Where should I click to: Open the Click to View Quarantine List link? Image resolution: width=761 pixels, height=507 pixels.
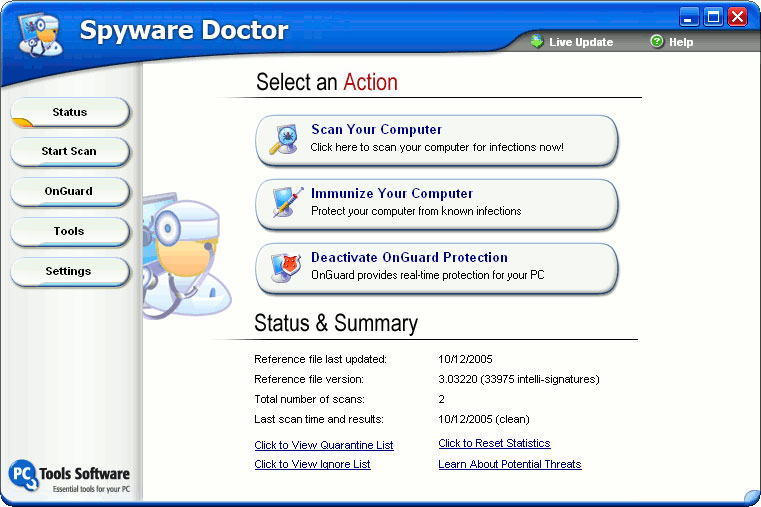pos(323,445)
